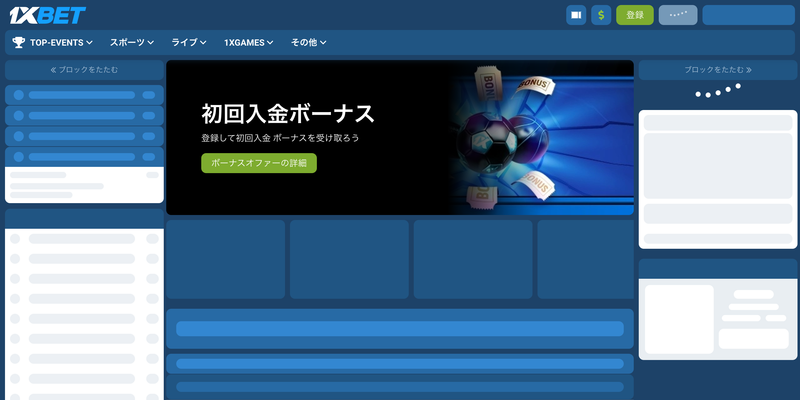Screen dimensions: 800x400
Task: Click ボーナスオファーの詳細 button
Action: tap(259, 163)
